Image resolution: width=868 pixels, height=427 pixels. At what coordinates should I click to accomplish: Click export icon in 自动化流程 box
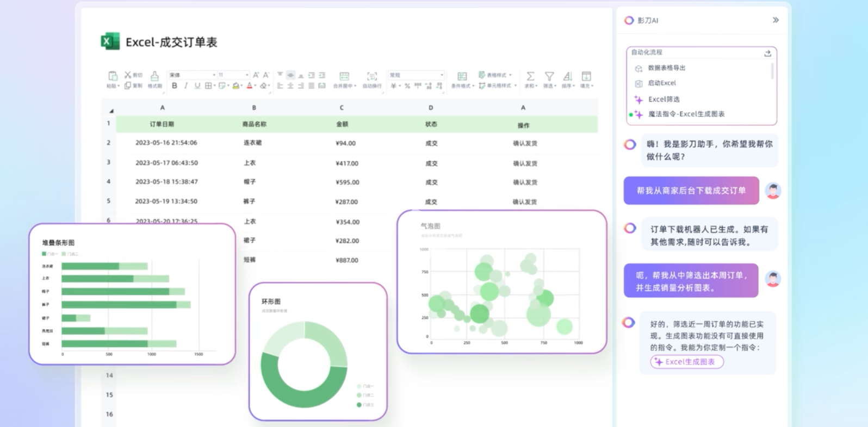point(767,53)
